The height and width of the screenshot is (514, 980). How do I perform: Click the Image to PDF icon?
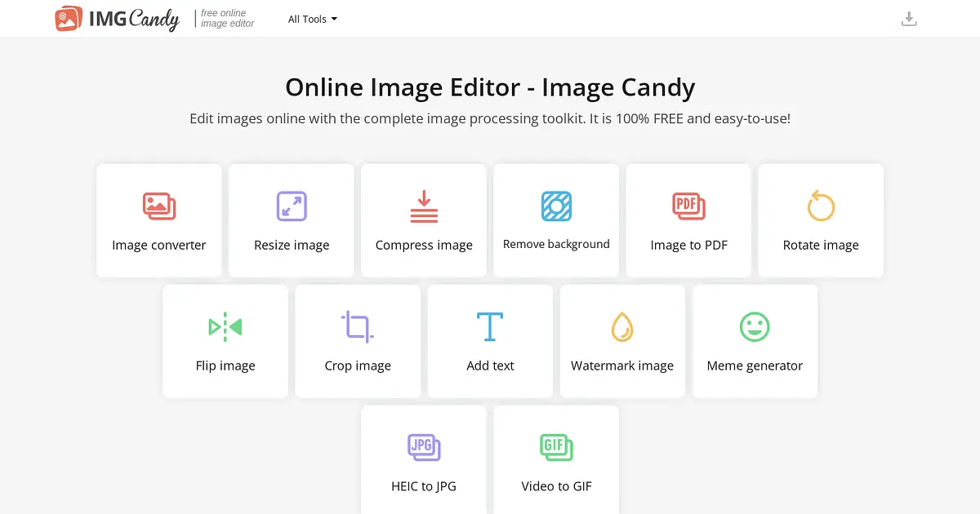click(x=688, y=206)
